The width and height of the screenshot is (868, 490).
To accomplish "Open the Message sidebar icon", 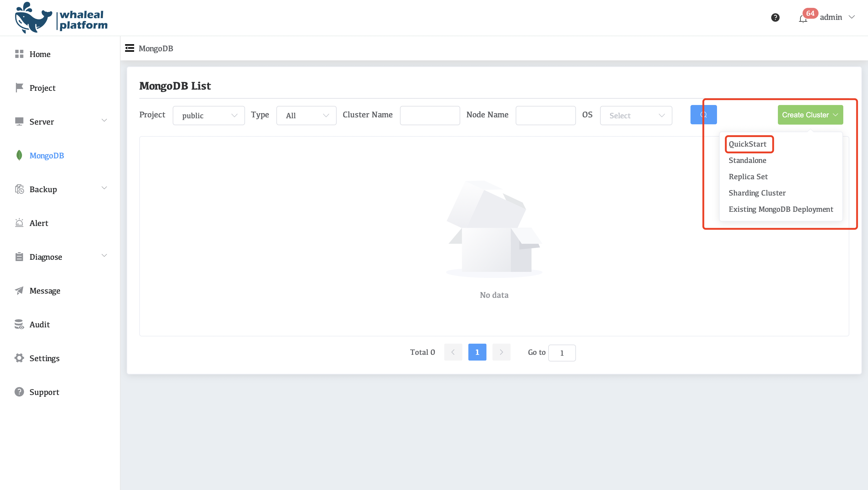I will [x=19, y=290].
